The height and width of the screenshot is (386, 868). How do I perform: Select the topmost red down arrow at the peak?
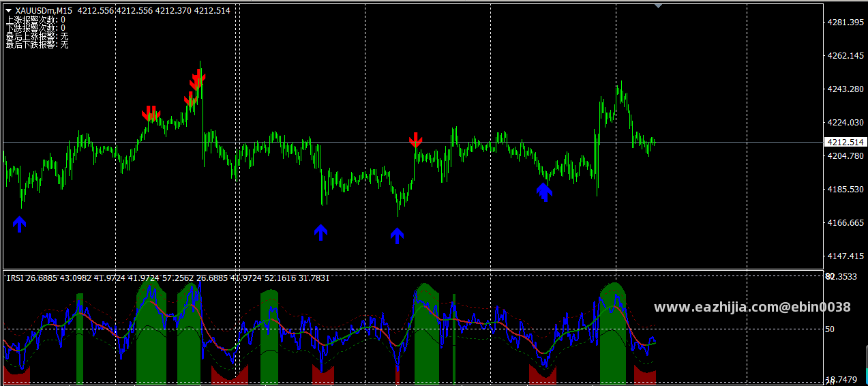tap(198, 76)
